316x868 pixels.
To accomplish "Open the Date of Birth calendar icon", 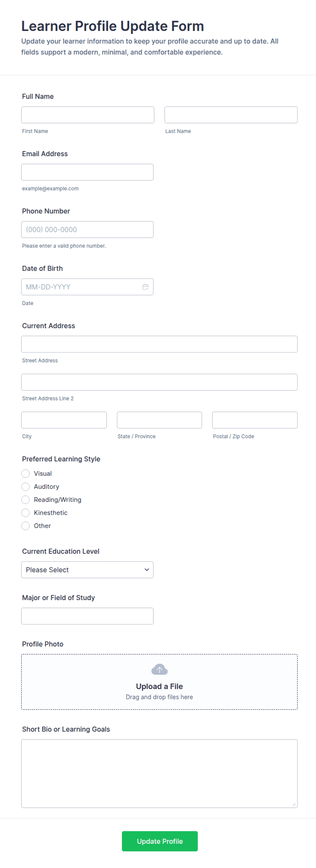I will coord(145,287).
